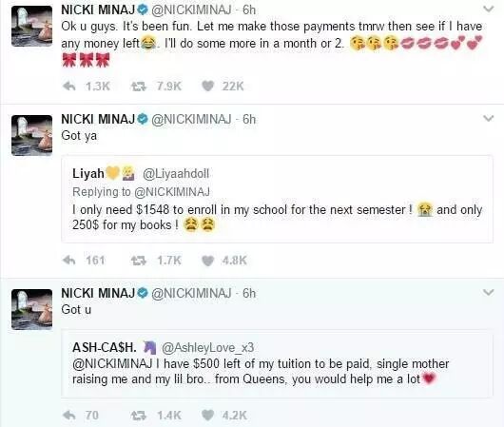Reply to the "Got u" tweet
Screen dimensions: 504x427
69,415
